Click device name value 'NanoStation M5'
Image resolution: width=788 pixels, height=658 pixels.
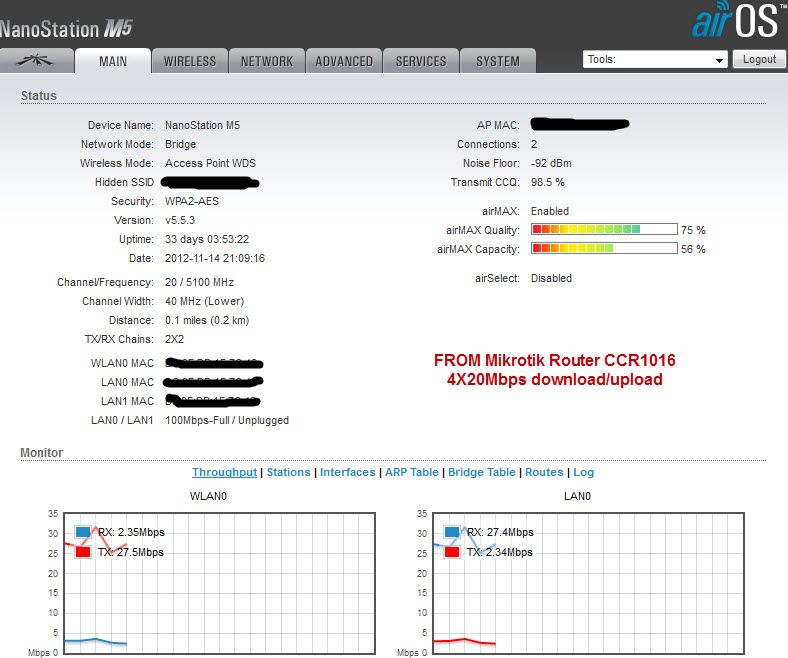click(202, 125)
